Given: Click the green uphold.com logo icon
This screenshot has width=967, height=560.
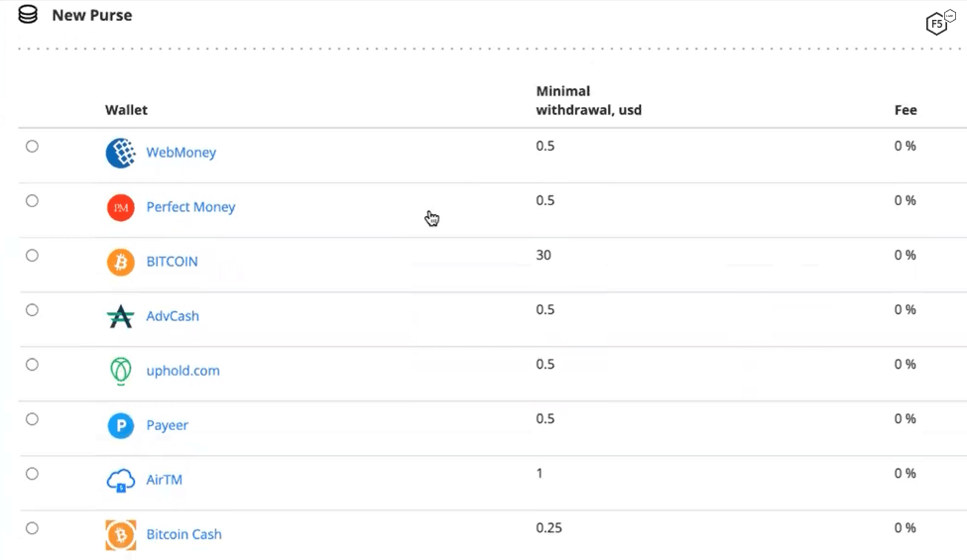Looking at the screenshot, I should (x=120, y=371).
